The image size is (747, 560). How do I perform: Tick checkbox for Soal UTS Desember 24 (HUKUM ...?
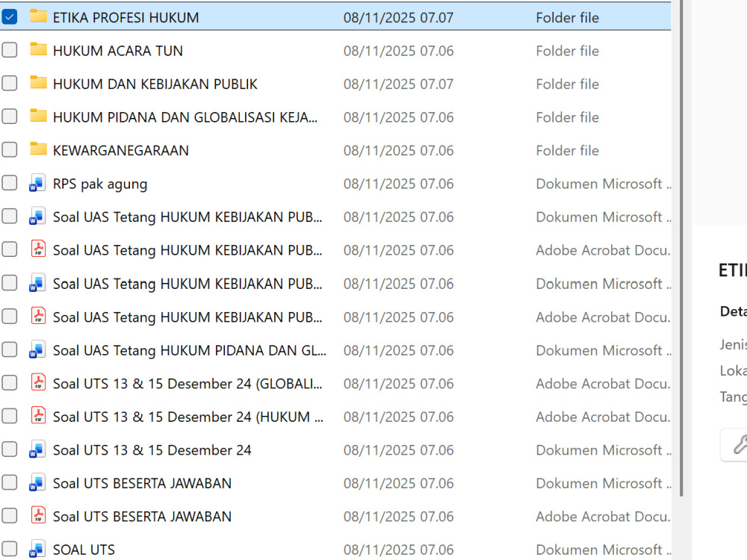(x=10, y=416)
